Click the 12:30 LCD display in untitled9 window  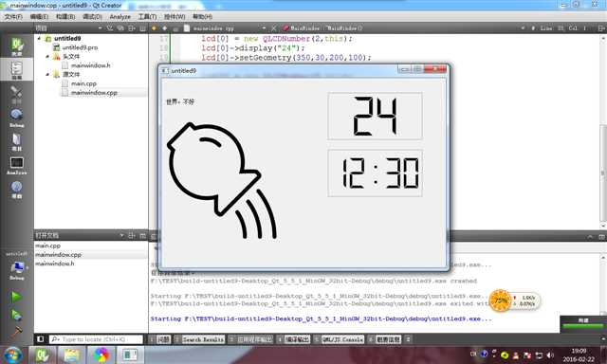pyautogui.click(x=375, y=173)
